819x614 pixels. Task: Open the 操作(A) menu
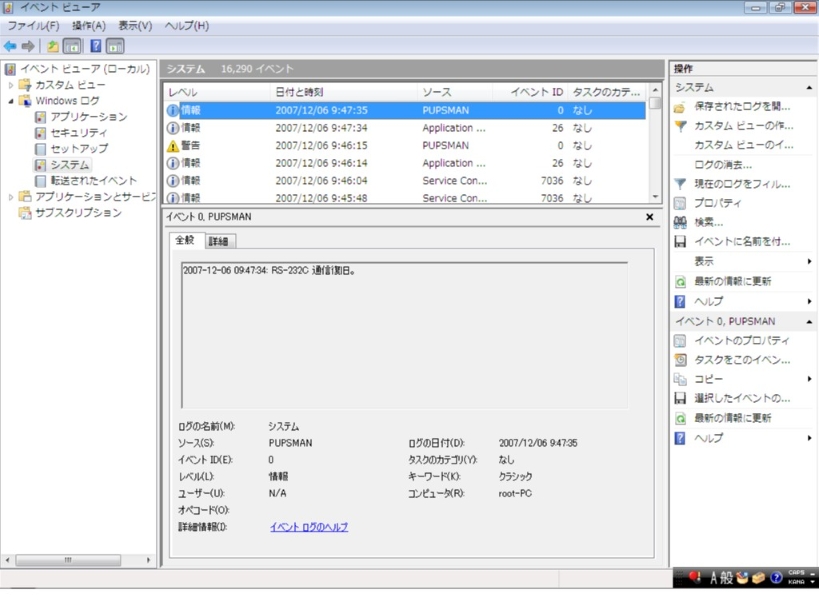88,25
